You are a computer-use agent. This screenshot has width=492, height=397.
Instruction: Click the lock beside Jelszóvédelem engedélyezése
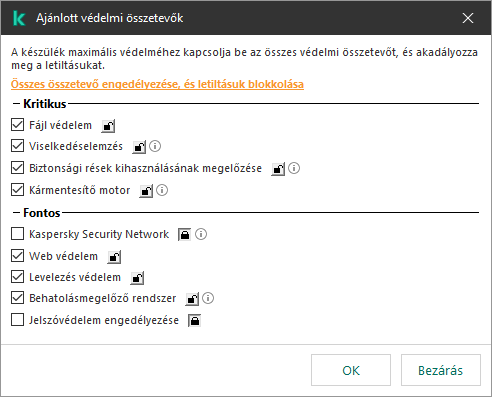pyautogui.click(x=195, y=321)
